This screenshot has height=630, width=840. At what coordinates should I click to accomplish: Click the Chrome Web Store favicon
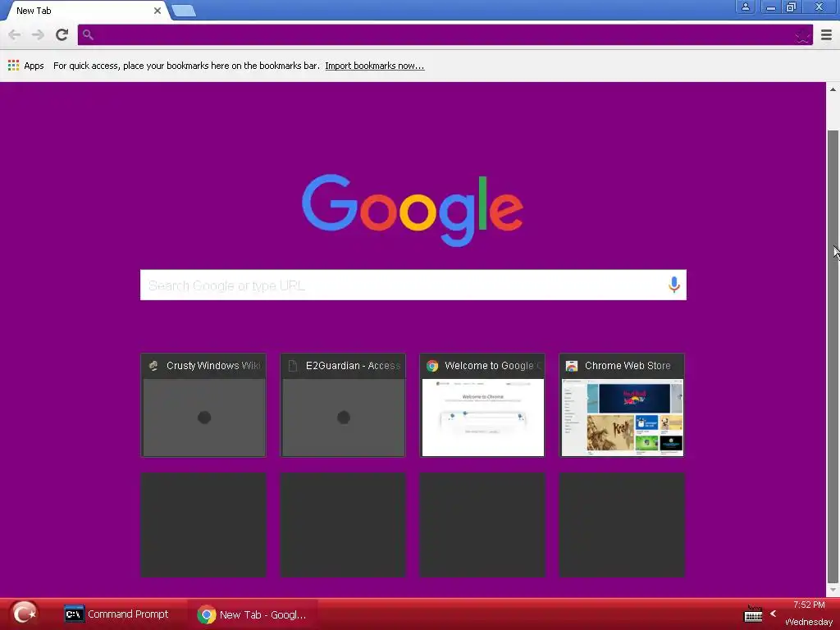point(572,366)
